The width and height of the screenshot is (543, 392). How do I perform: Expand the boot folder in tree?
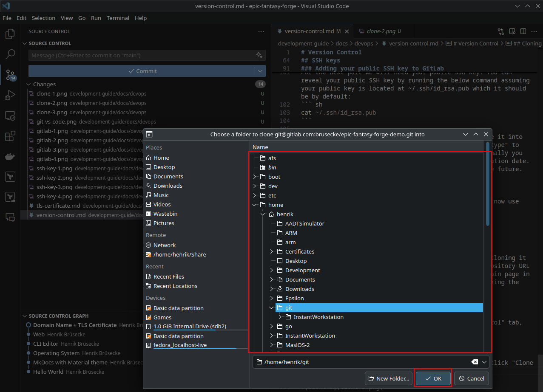pos(255,177)
